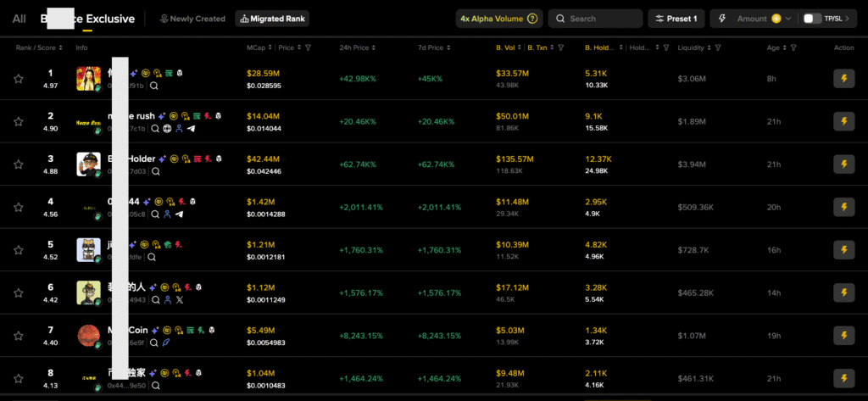Switch to the All tab
This screenshot has width=868, height=401.
click(x=19, y=19)
